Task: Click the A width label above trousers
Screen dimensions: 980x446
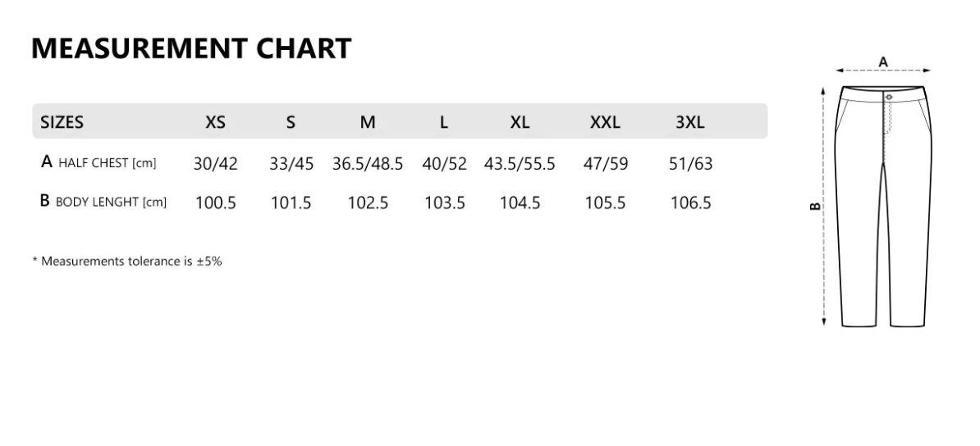Action: tap(883, 61)
